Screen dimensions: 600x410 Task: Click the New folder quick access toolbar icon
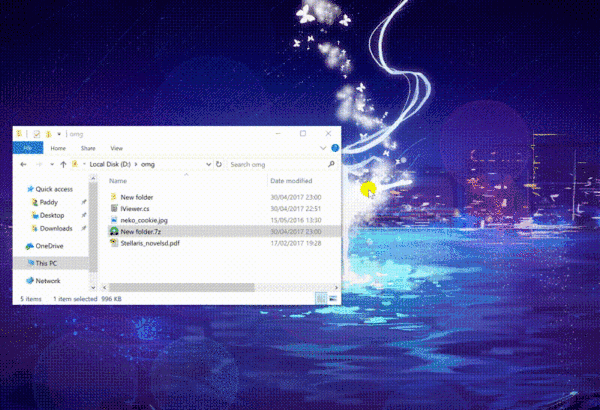pyautogui.click(x=49, y=134)
